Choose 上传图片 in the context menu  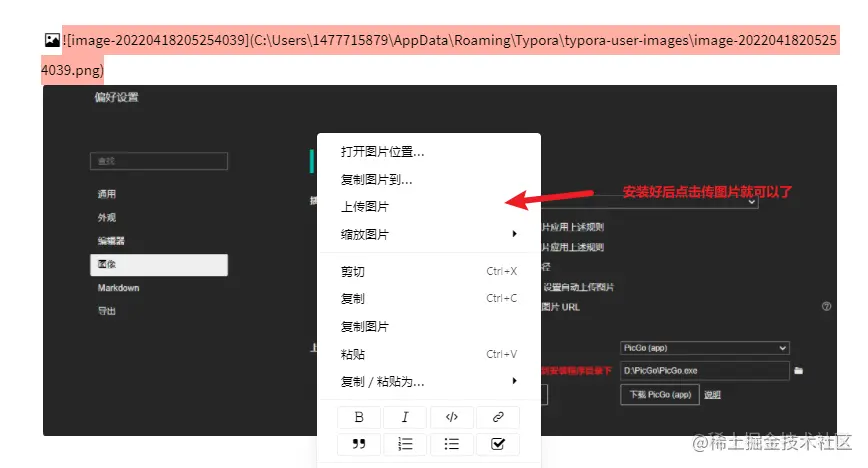429,207
